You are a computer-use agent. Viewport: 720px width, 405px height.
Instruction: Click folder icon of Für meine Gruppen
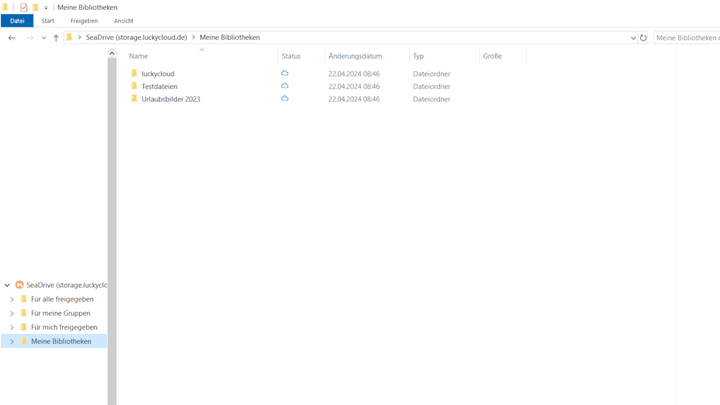[24, 313]
